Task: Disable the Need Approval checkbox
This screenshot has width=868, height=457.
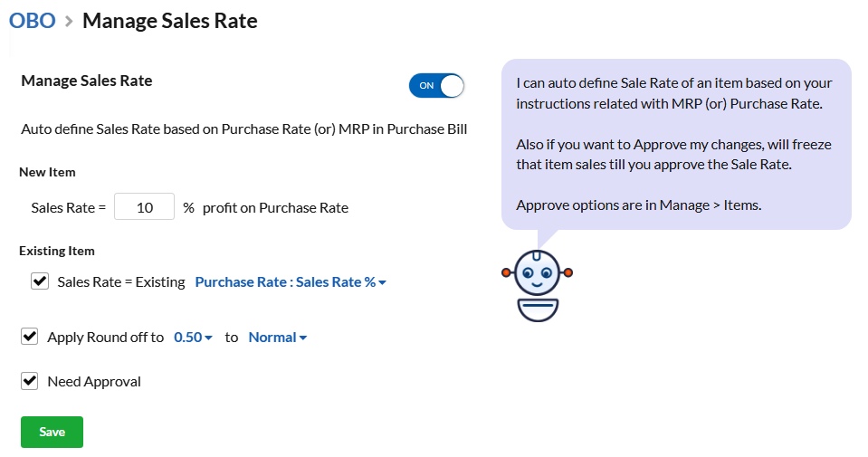Action: pos(29,381)
